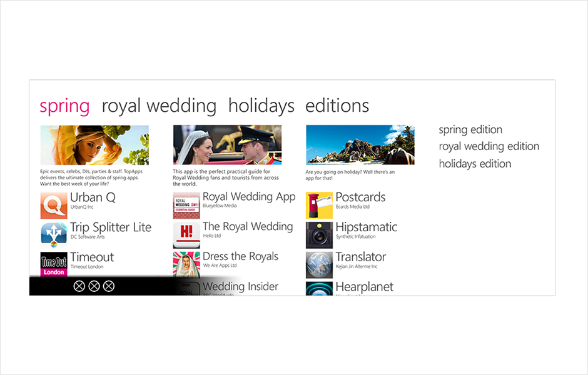Screen dimensions: 588x375
Task: Open the Dress the Royals app icon
Action: click(x=186, y=264)
